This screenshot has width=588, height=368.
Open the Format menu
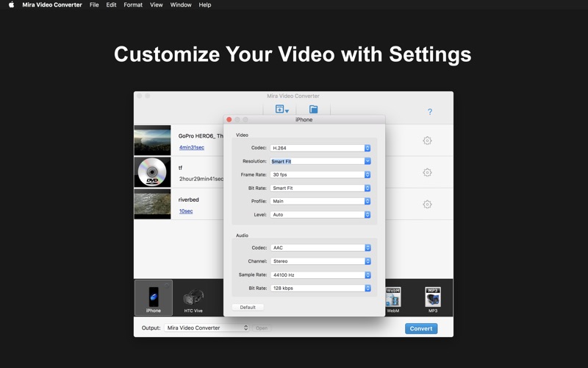[x=133, y=5]
